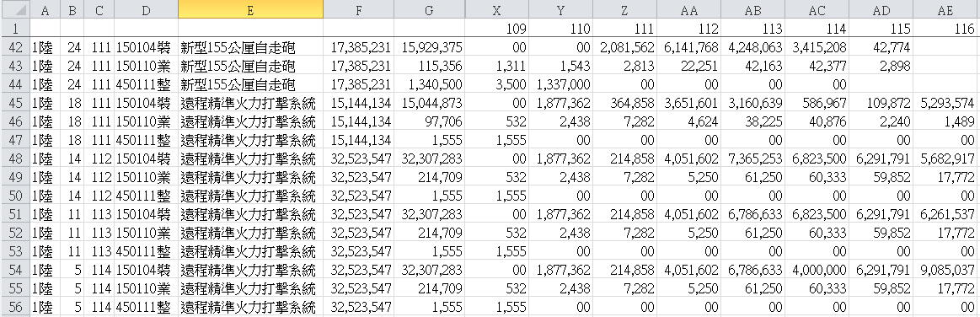
Task: Select row 56 header
Action: coord(14,307)
